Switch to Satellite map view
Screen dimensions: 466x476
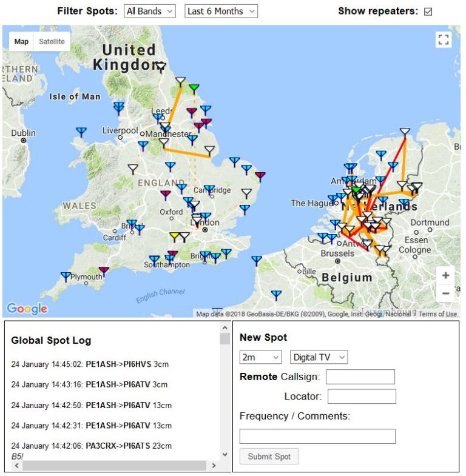(x=52, y=42)
